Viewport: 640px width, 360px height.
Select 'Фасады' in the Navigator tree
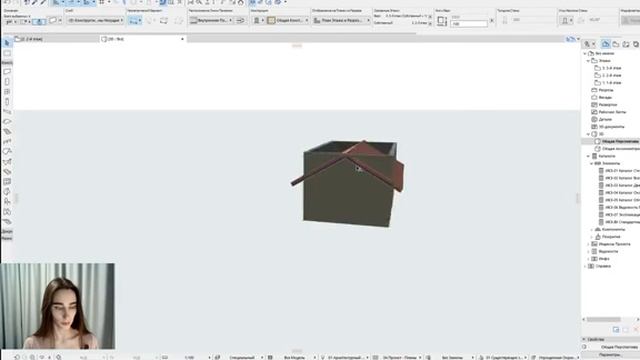[605, 97]
